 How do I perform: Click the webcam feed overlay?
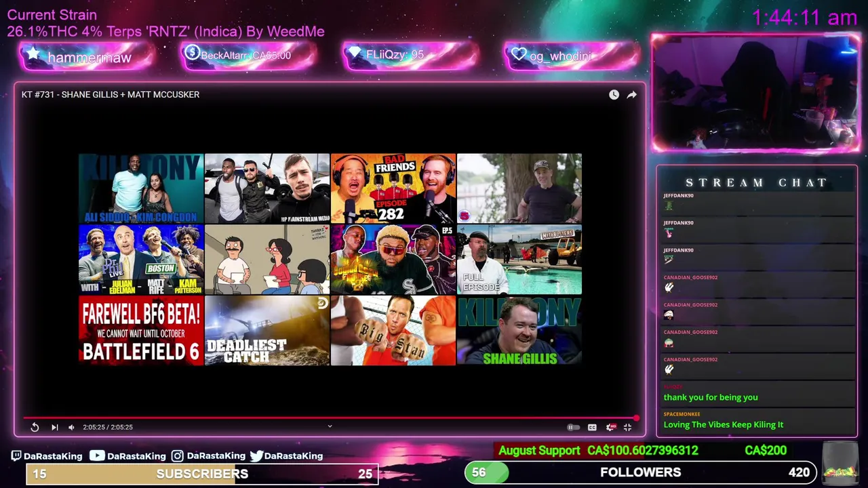tap(756, 93)
